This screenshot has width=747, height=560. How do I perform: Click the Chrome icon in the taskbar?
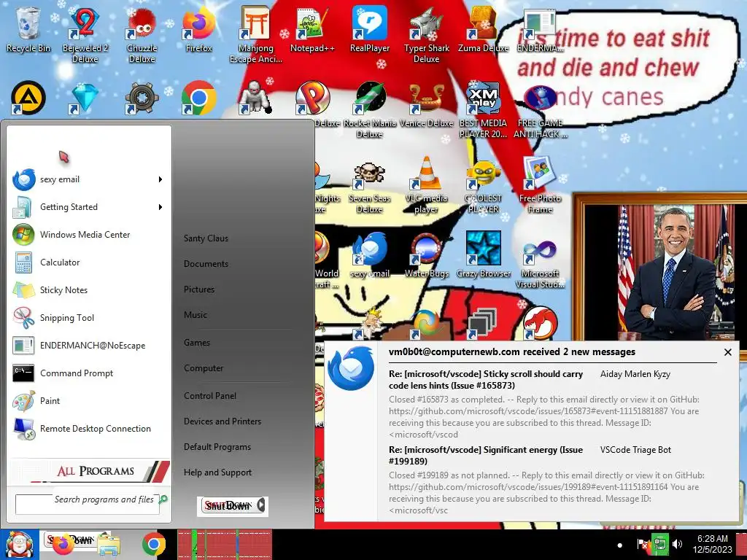click(x=153, y=544)
